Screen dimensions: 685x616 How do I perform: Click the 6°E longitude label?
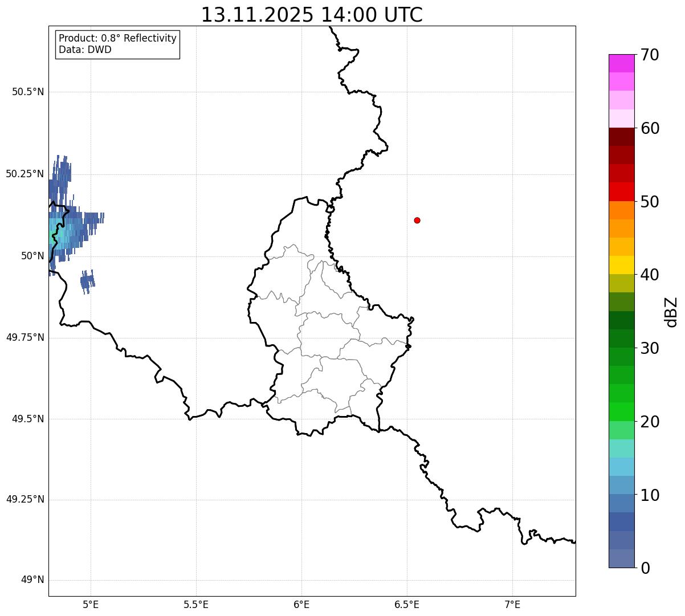(301, 605)
